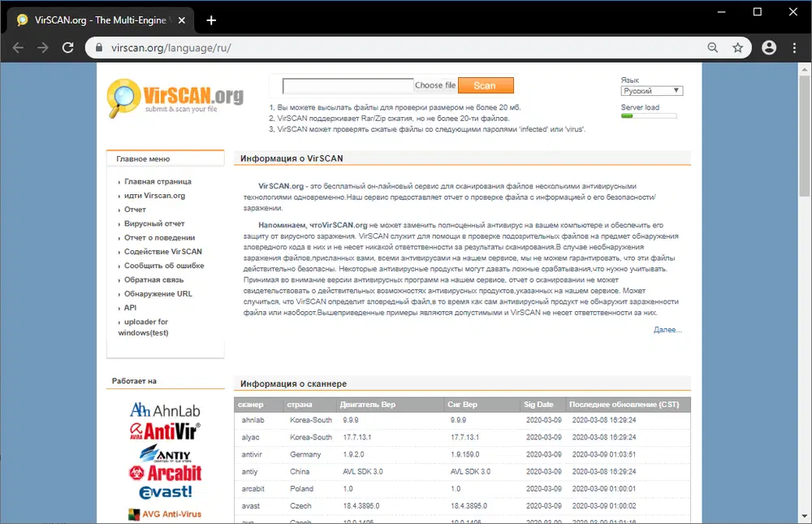Click the browser forward arrow
This screenshot has height=524, width=812.
[x=43, y=48]
